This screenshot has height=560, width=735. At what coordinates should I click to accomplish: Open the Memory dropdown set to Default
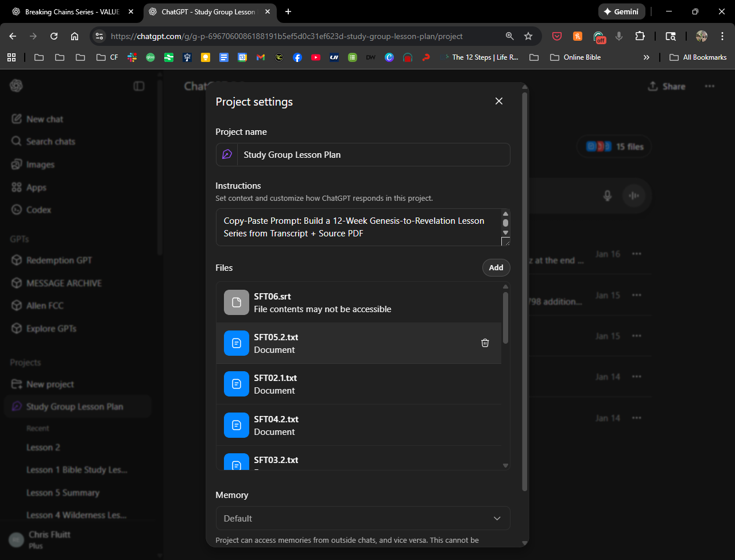coord(362,518)
